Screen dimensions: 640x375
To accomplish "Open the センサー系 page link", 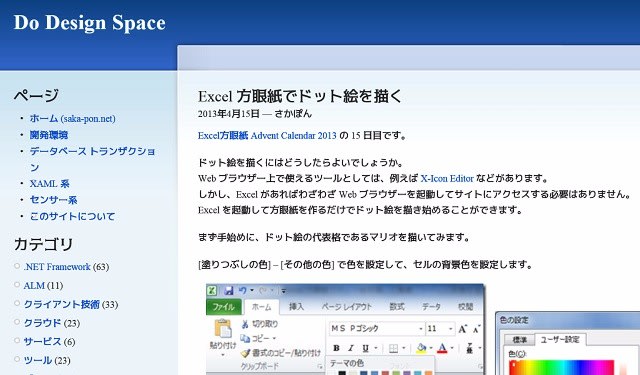I will [x=53, y=200].
